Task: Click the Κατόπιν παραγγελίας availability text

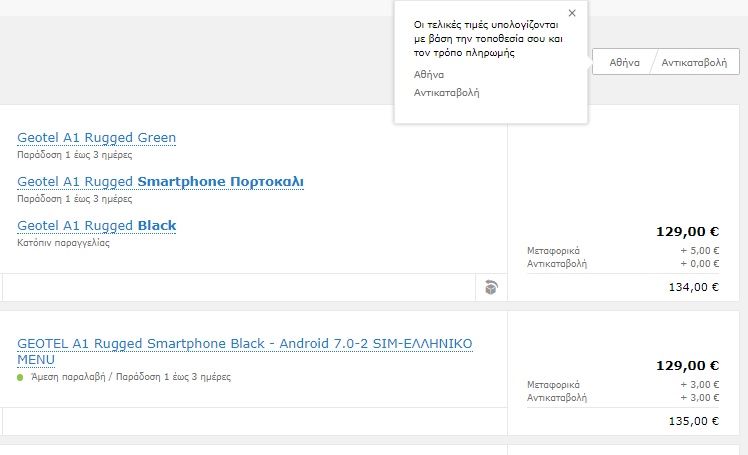Action: point(64,243)
